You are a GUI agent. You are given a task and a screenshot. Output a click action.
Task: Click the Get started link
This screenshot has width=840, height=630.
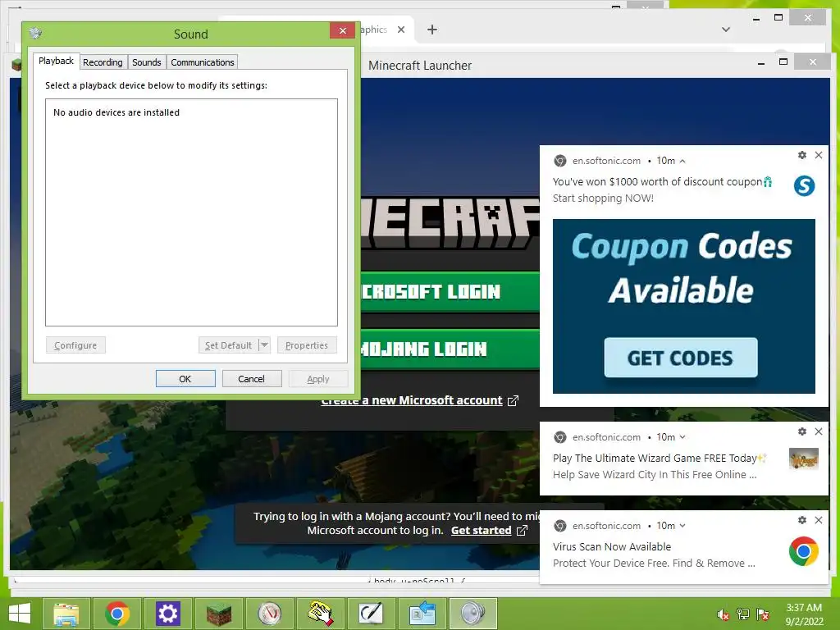pos(489,531)
